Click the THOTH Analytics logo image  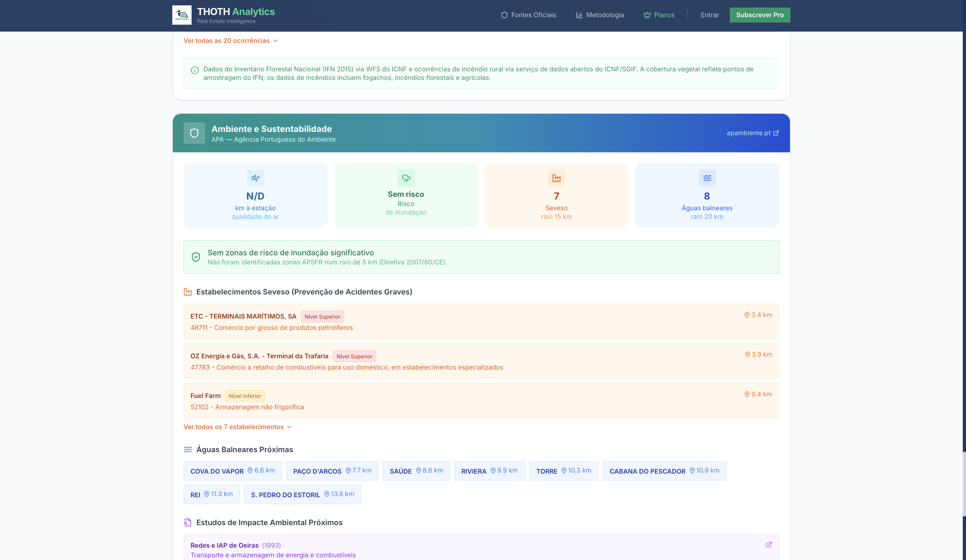coord(182,15)
